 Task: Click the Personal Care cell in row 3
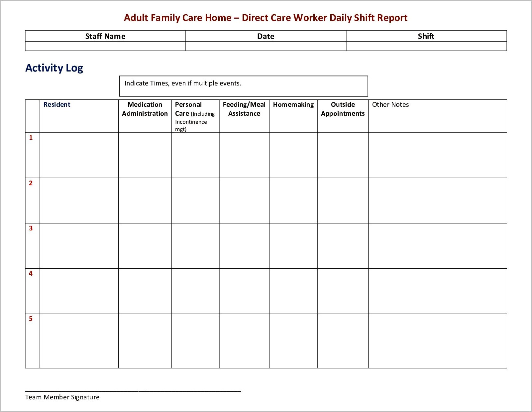(195, 246)
